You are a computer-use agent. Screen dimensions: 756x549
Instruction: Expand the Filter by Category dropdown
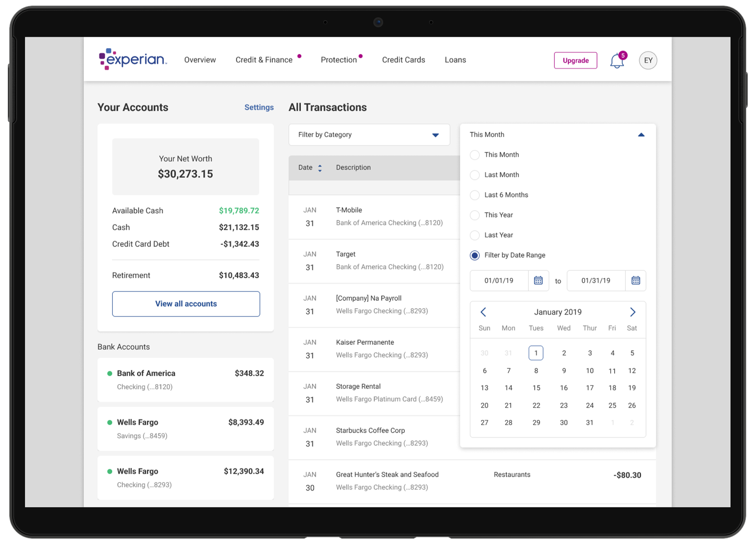[x=369, y=135]
